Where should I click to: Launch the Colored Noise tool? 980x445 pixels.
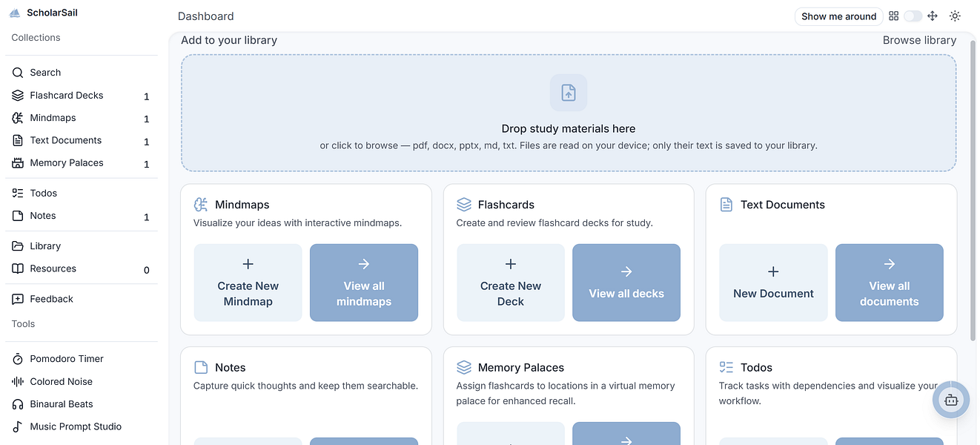point(82,381)
